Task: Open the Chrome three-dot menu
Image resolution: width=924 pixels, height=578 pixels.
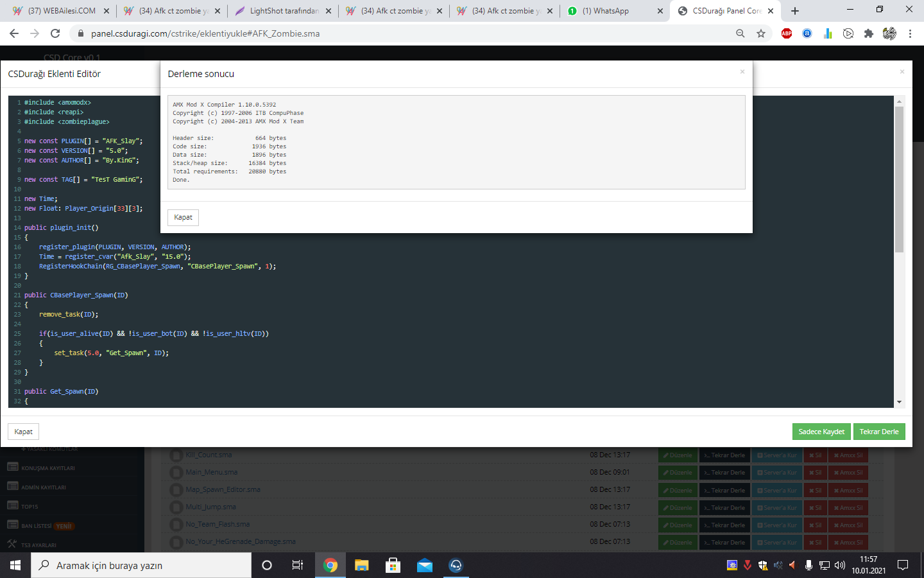Action: 910,33
